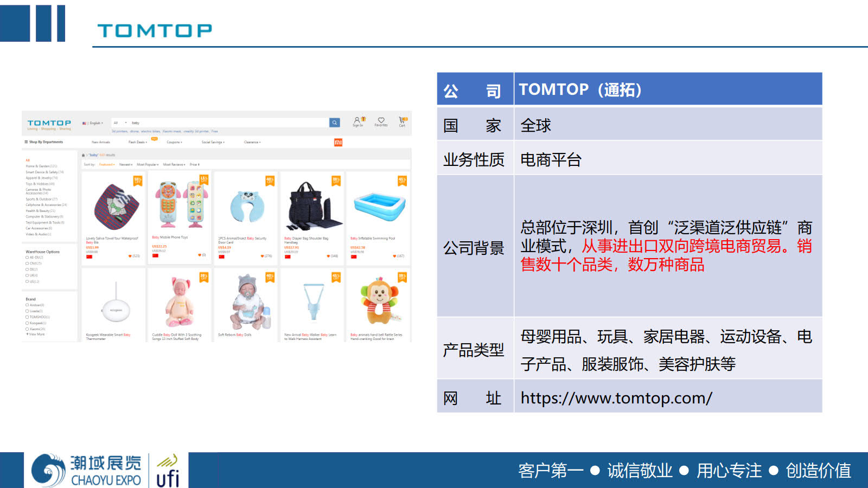
Task: Click favorite heart on Baby Diaper Bag
Action: pos(329,256)
